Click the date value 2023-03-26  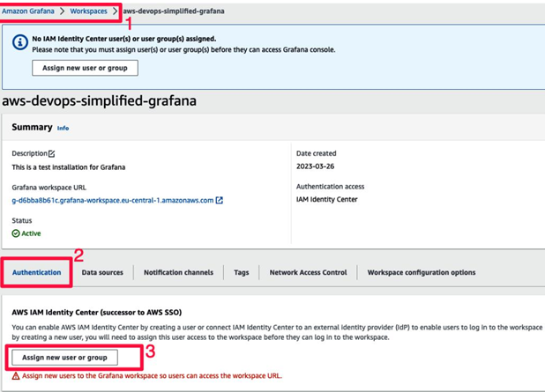pos(315,166)
